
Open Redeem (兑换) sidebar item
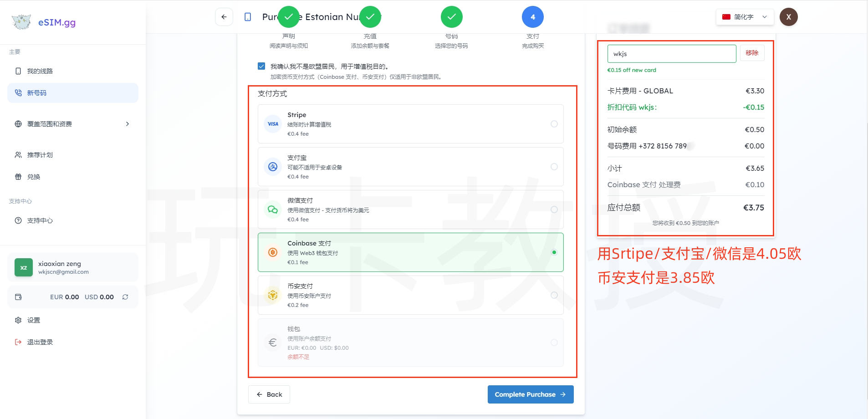point(73,177)
